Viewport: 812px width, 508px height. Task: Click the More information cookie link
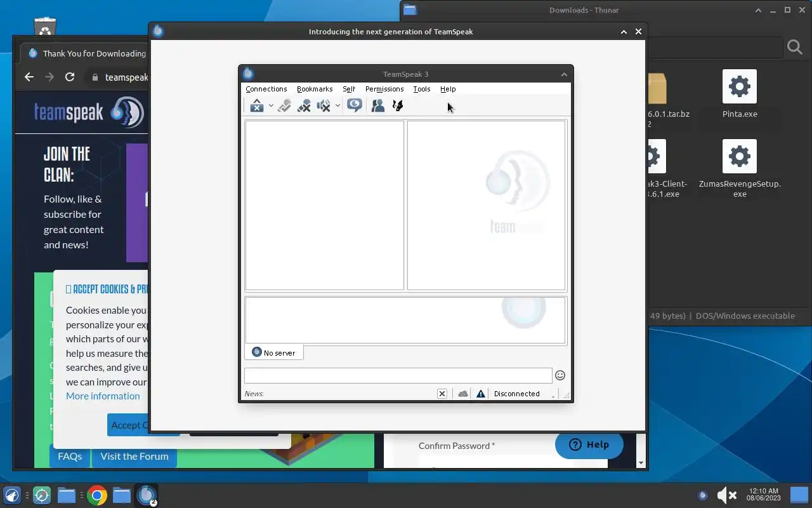[x=103, y=396]
